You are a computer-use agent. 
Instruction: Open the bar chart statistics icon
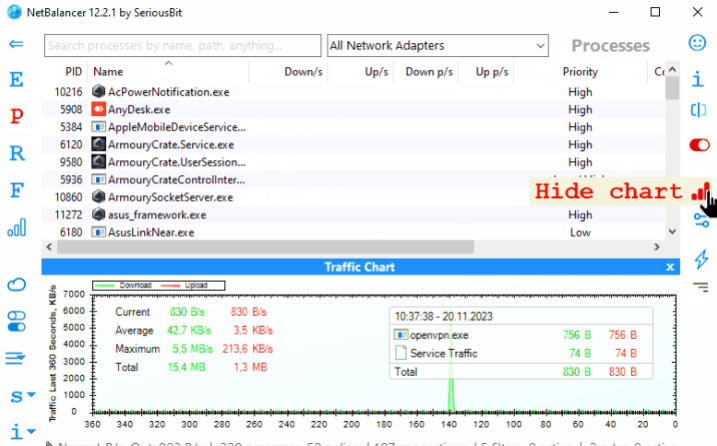[16, 228]
